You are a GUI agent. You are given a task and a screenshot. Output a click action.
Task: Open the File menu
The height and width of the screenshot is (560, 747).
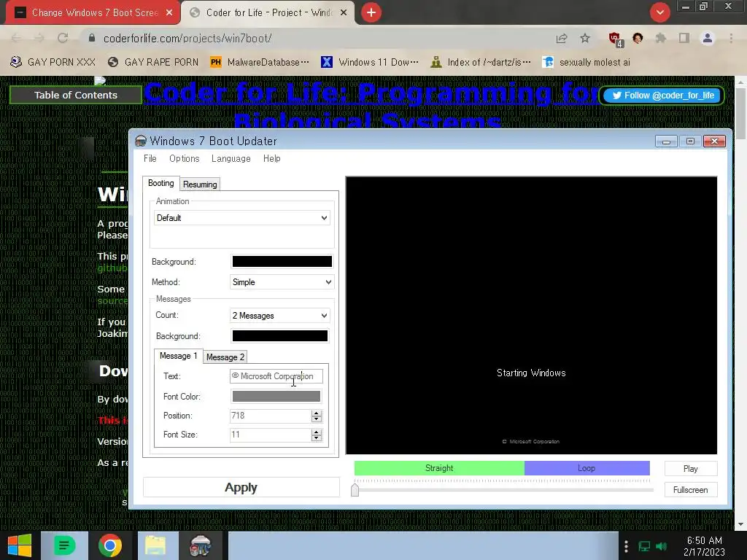pos(150,158)
